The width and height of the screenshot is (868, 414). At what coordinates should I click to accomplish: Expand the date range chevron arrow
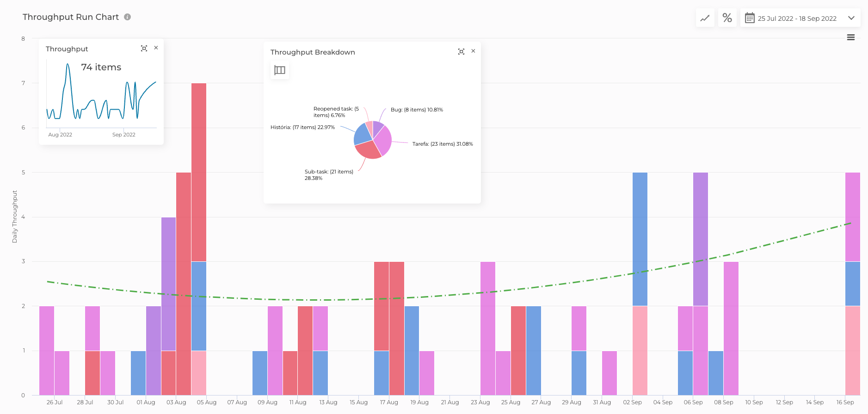pyautogui.click(x=851, y=18)
